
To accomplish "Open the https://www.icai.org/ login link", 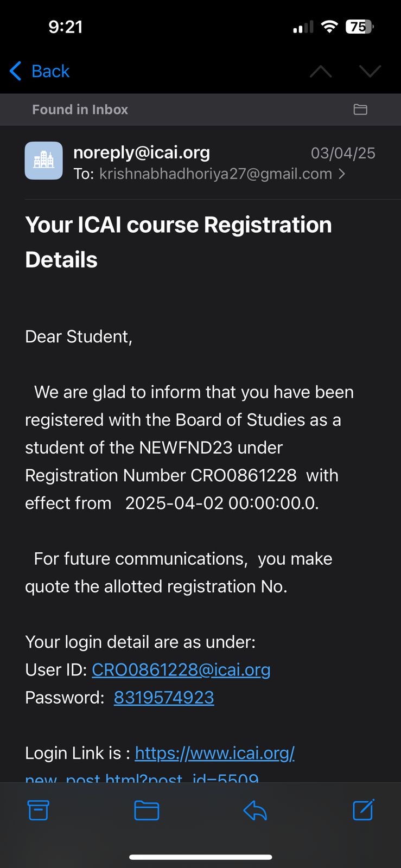I will [214, 753].
